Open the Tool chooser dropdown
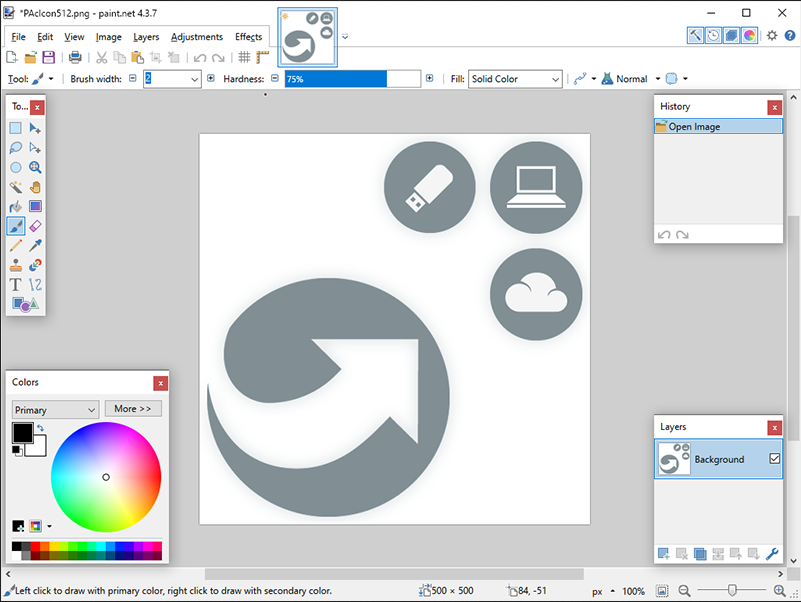 pos(43,79)
